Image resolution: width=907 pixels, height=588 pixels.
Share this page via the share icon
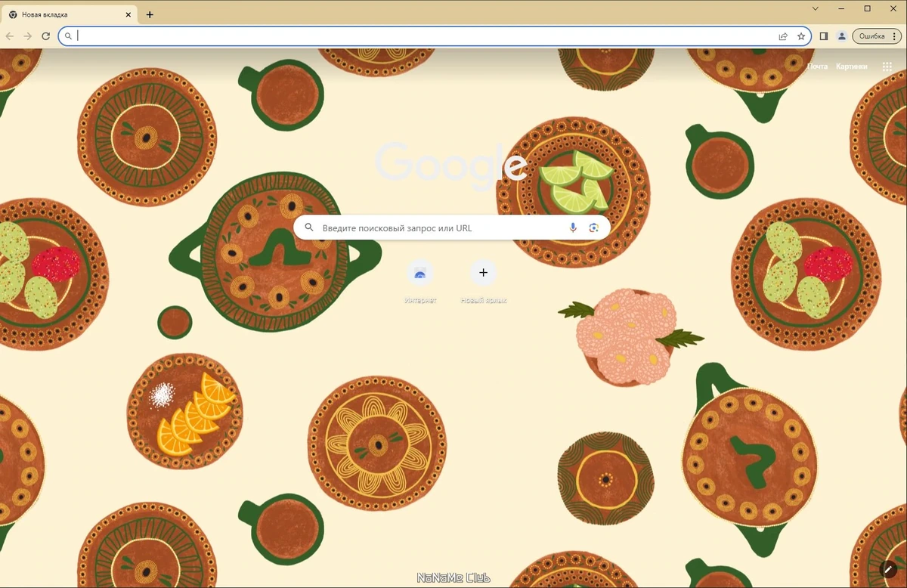pyautogui.click(x=783, y=36)
